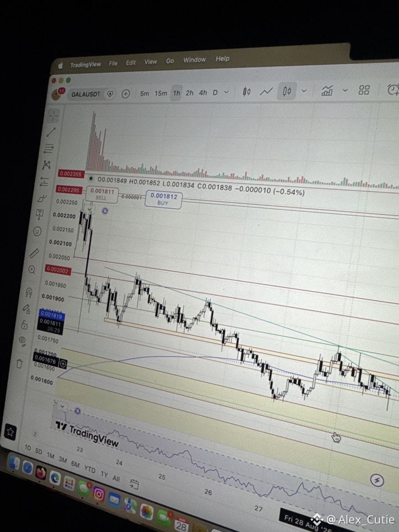Screen dimensions: 399x532
Task: Select the crosshair cursor tool
Action: click(x=53, y=116)
